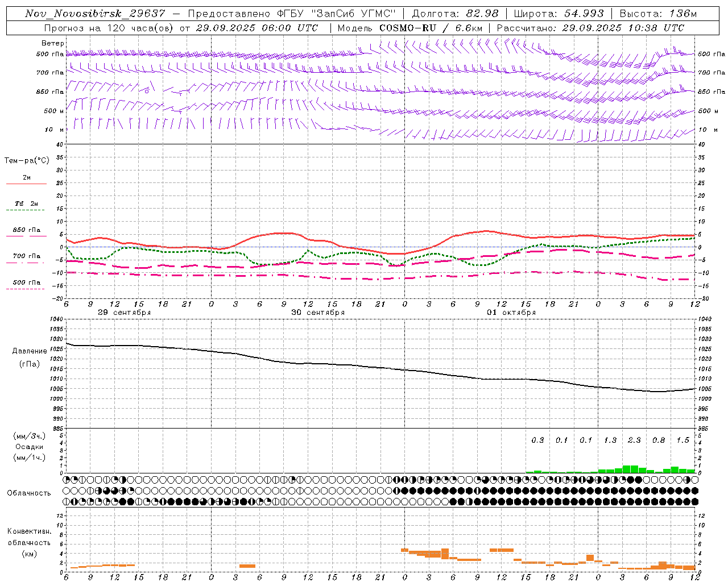This screenshot has height=582, width=728.
Task: Click the (км) unit under convective cloudiness
Action: coord(29,554)
